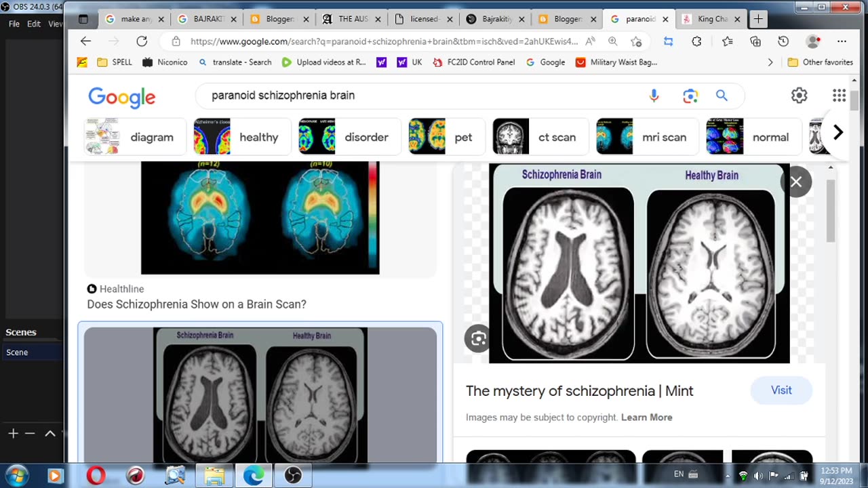868x488 pixels.
Task: Go to Google home via logo
Action: click(x=122, y=97)
